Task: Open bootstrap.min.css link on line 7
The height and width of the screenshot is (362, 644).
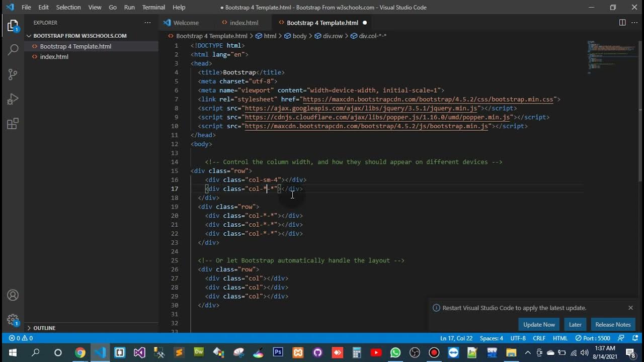Action: click(x=428, y=99)
